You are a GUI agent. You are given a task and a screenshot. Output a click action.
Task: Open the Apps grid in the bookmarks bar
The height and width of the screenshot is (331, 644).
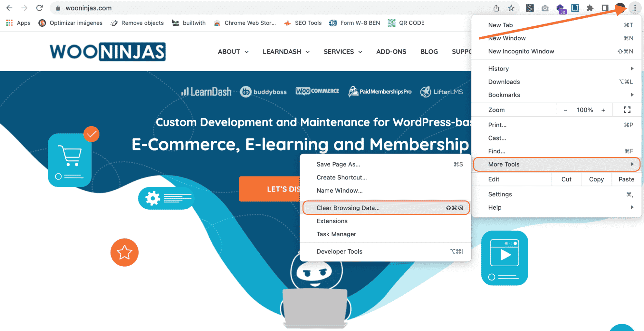18,23
